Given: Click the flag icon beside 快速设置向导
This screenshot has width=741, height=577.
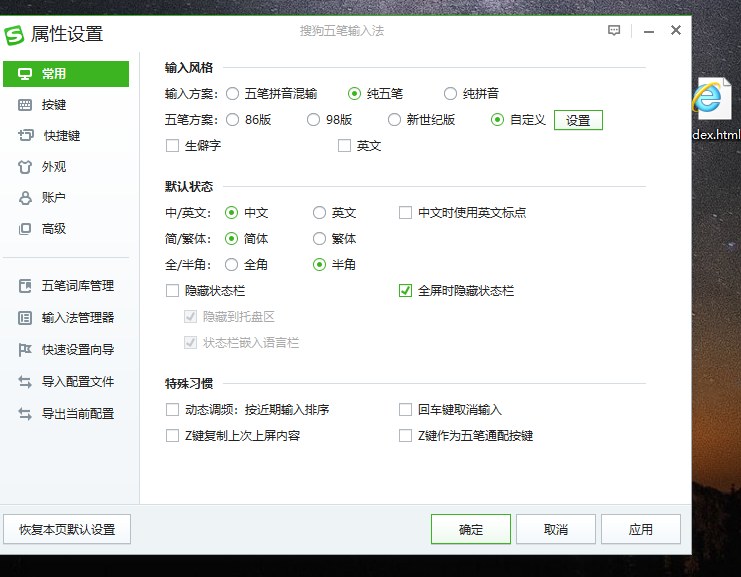Looking at the screenshot, I should (25, 350).
